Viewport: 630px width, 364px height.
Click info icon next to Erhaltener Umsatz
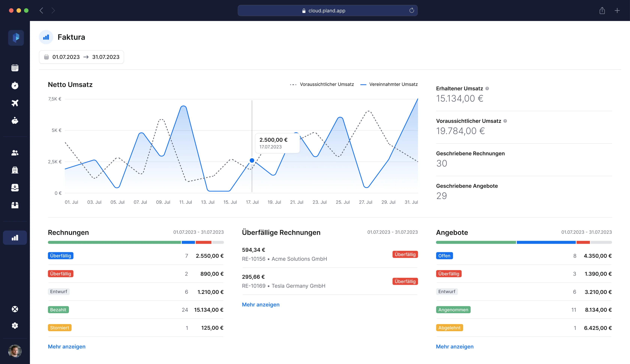tap(487, 88)
